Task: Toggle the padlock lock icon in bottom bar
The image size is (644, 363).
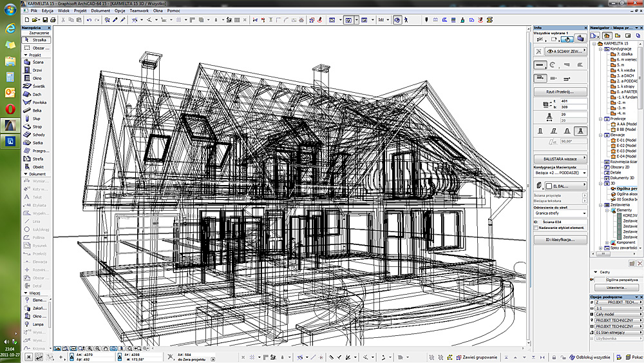Action: (x=554, y=357)
